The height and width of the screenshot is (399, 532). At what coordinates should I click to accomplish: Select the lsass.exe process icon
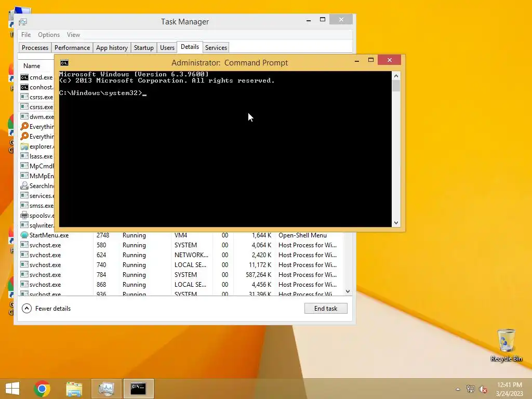24,156
